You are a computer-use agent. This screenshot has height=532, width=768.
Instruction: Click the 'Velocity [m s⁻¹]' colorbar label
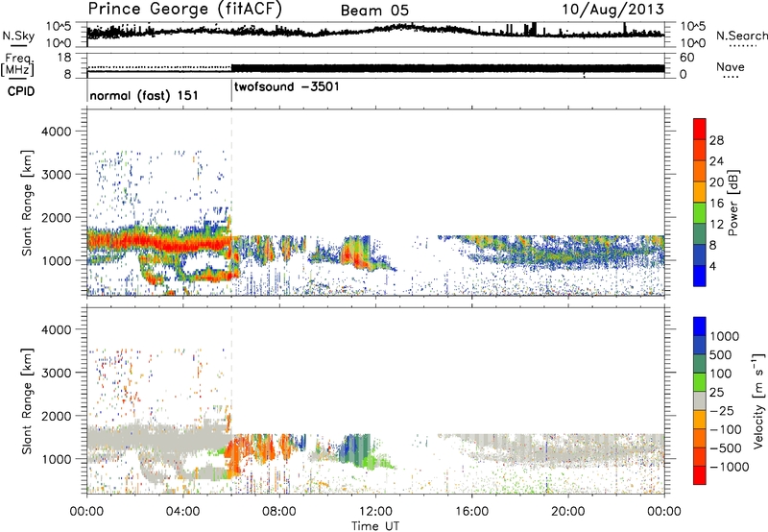pyautogui.click(x=758, y=400)
